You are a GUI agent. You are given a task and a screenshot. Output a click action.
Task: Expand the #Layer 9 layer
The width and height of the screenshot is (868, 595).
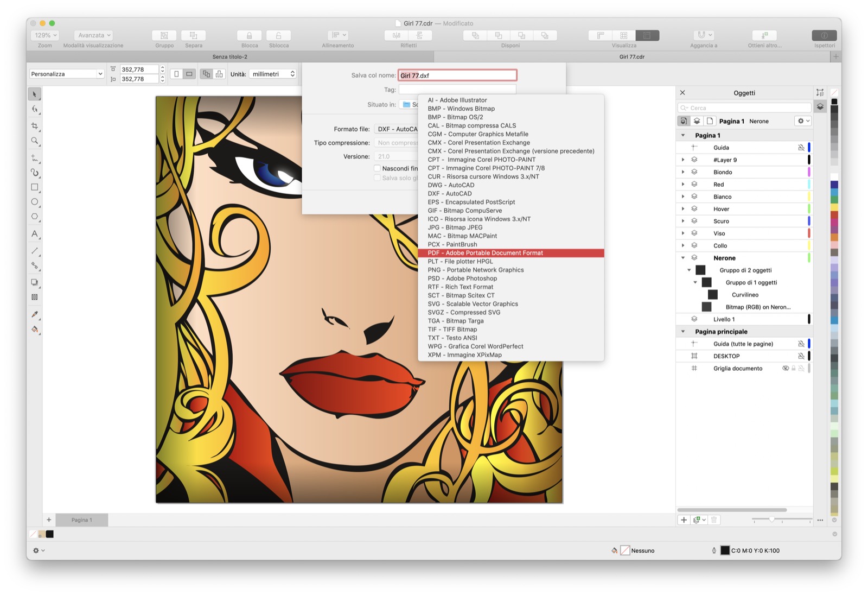pos(683,160)
